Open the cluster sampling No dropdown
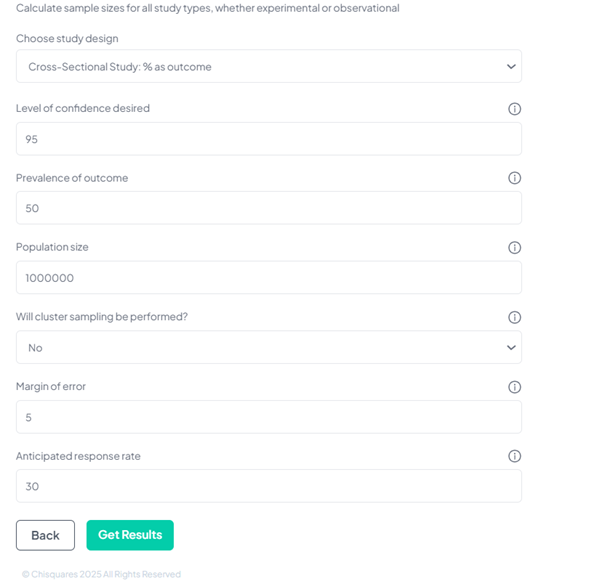 [268, 348]
